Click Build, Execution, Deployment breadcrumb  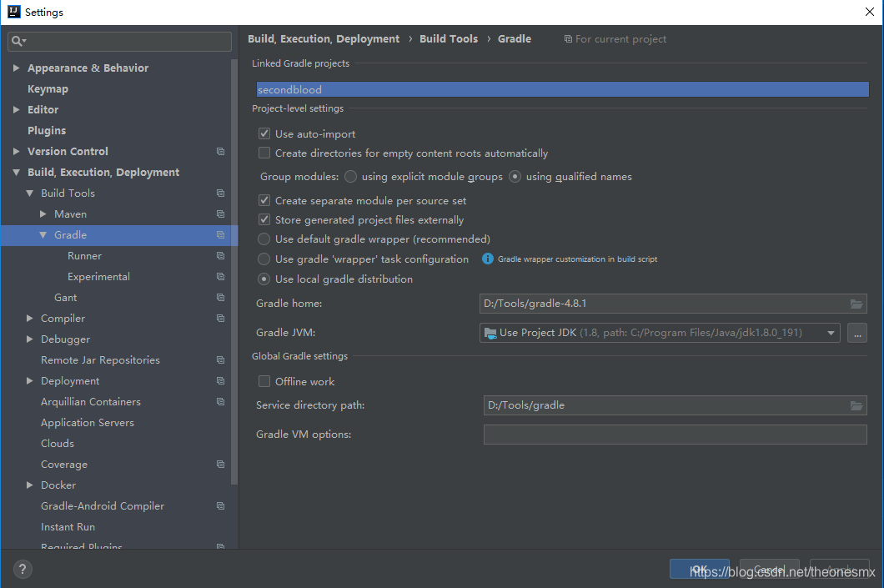324,39
